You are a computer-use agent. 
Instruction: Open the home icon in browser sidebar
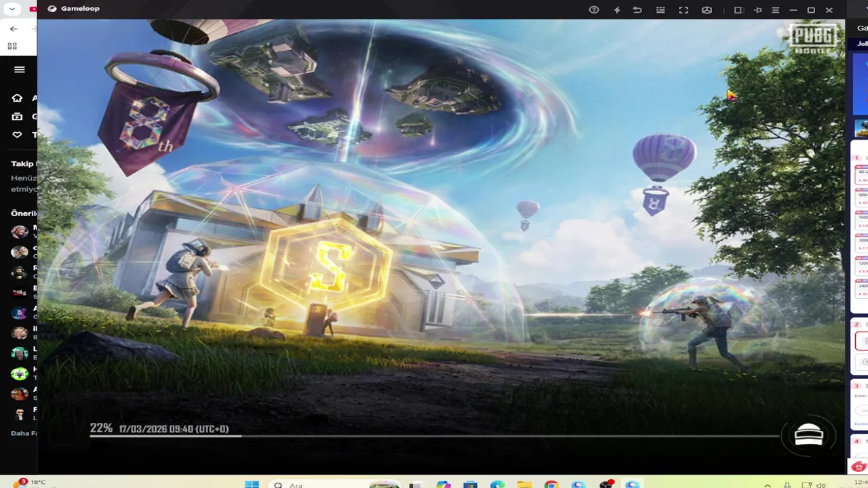[18, 98]
